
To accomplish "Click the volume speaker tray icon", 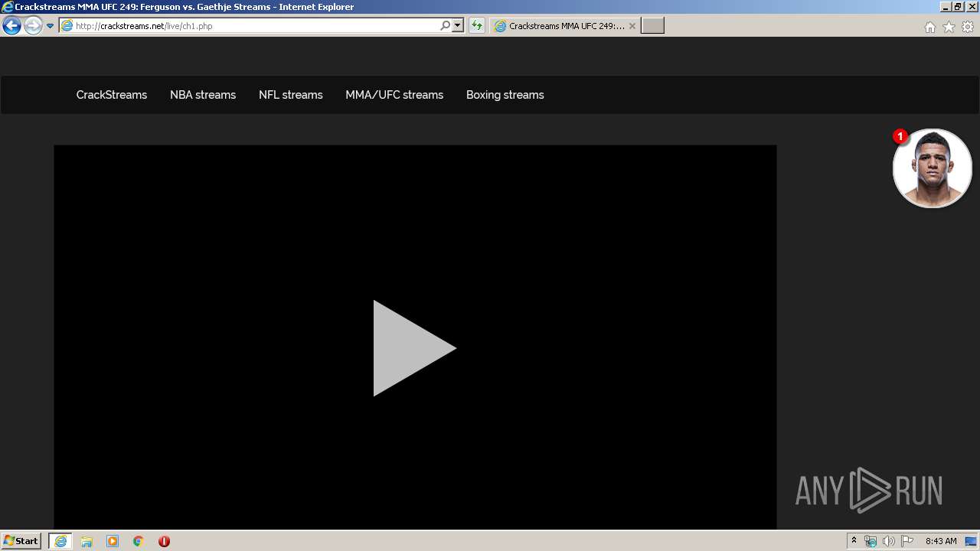I will (x=889, y=541).
